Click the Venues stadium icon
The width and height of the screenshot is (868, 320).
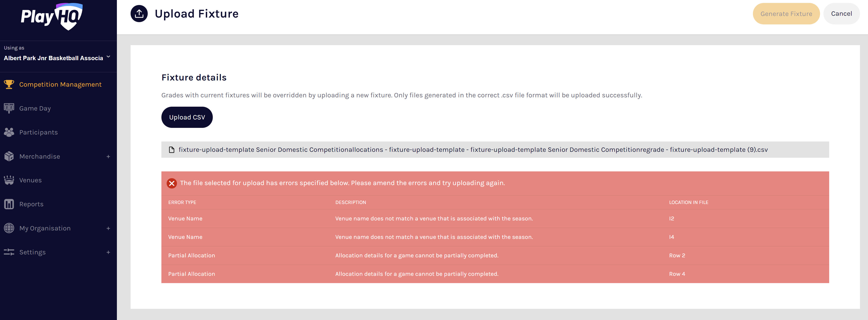point(9,180)
